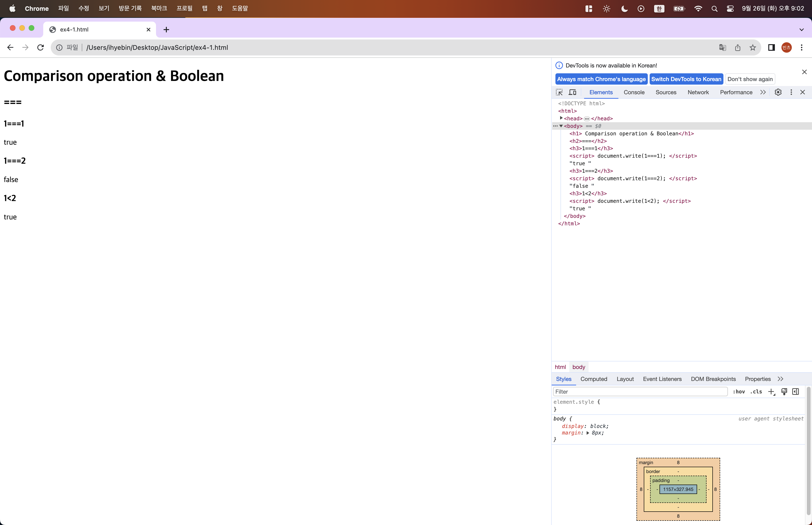Toggle the computed styles sidebar icon
The image size is (812, 525).
point(796,392)
